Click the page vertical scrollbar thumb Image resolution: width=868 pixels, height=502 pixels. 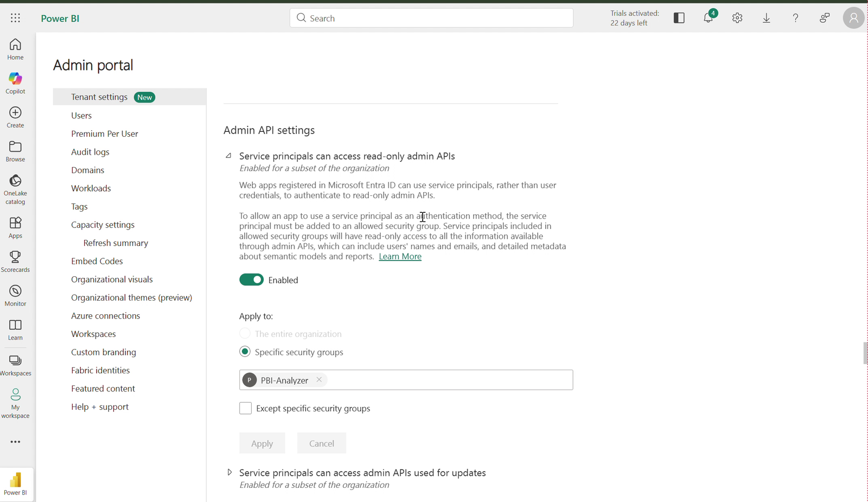pos(865,353)
